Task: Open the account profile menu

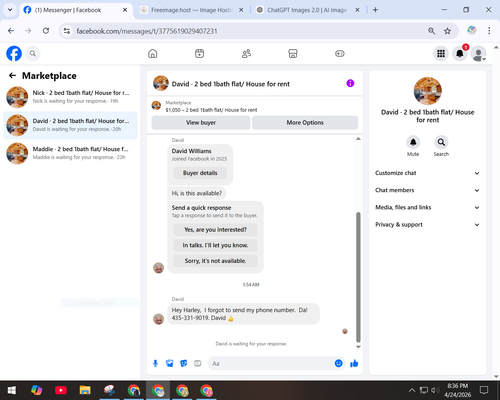Action: [478, 53]
